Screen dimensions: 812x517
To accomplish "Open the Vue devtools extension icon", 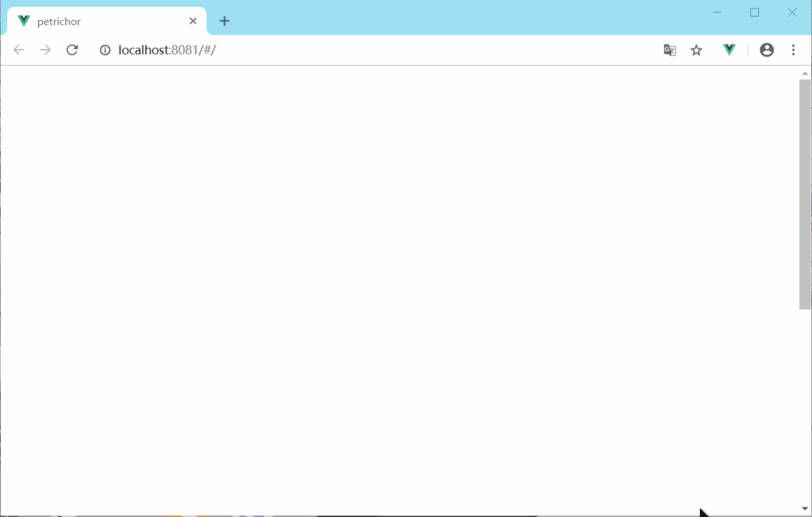I will (730, 50).
